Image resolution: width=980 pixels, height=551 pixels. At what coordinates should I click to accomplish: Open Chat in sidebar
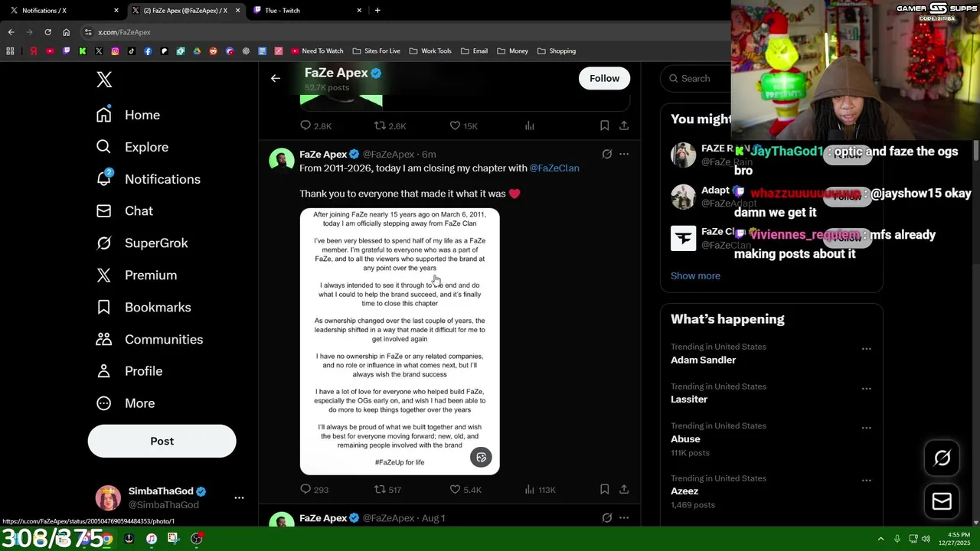[x=124, y=210]
